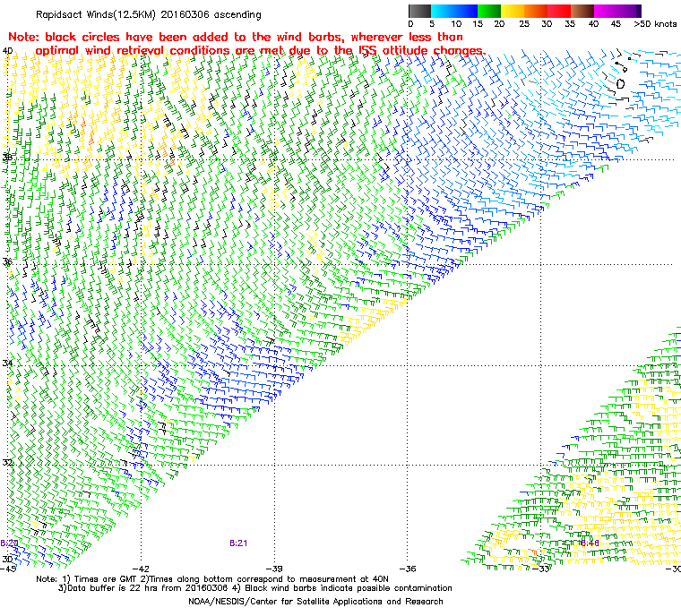Click the latitude label "34"
681x616 pixels.
click(7, 363)
